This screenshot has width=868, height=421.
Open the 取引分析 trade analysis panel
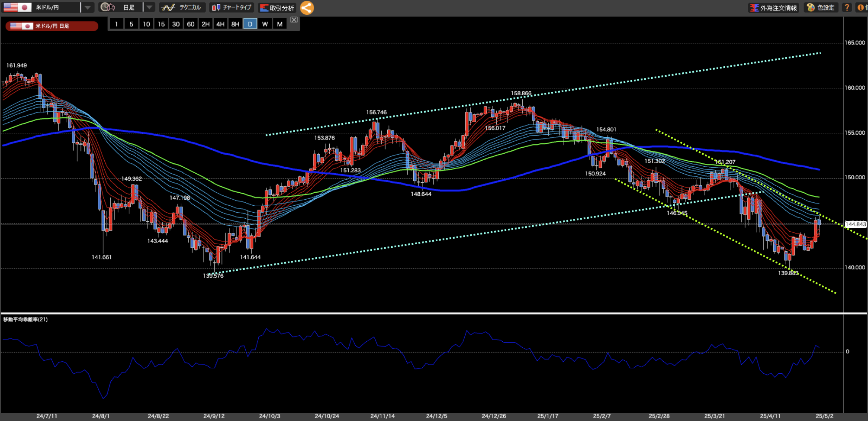coord(277,8)
